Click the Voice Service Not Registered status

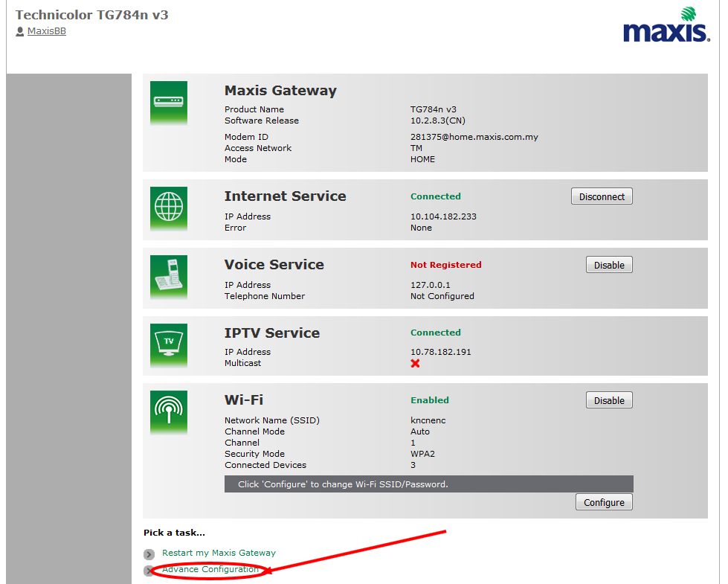tap(445, 265)
